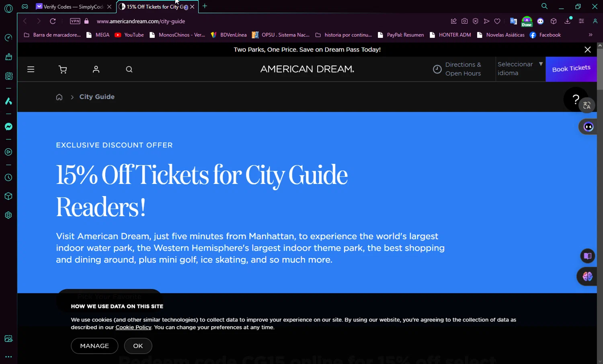Open Novelas Asiáticas bookmark

[501, 35]
